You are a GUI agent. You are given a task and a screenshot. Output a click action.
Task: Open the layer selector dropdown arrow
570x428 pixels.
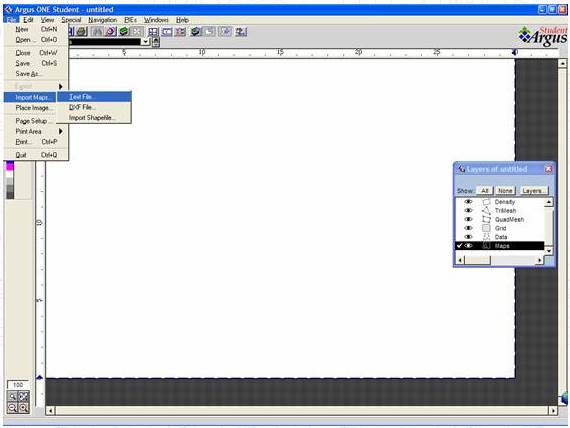[x=145, y=42]
